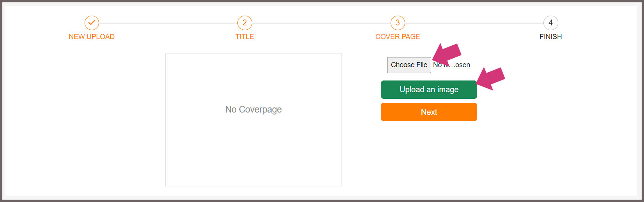This screenshot has height=202, width=644.
Task: Click the Choose File button
Action: click(409, 65)
